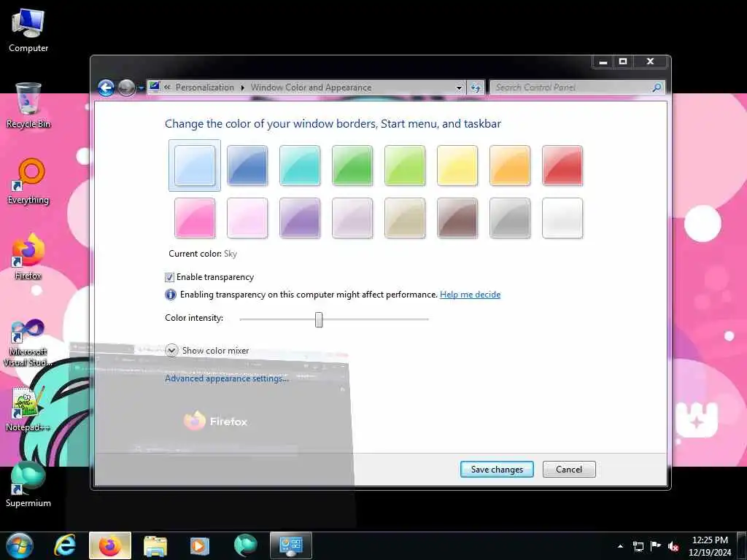Open the breadcrumb chevron before Personalization
Screen dimensions: 747x560
167,87
